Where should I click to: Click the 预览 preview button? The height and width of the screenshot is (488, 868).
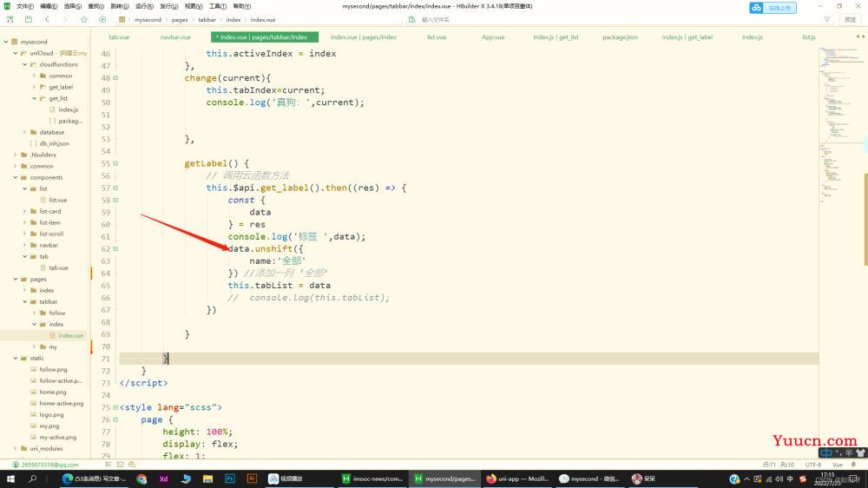pos(851,19)
